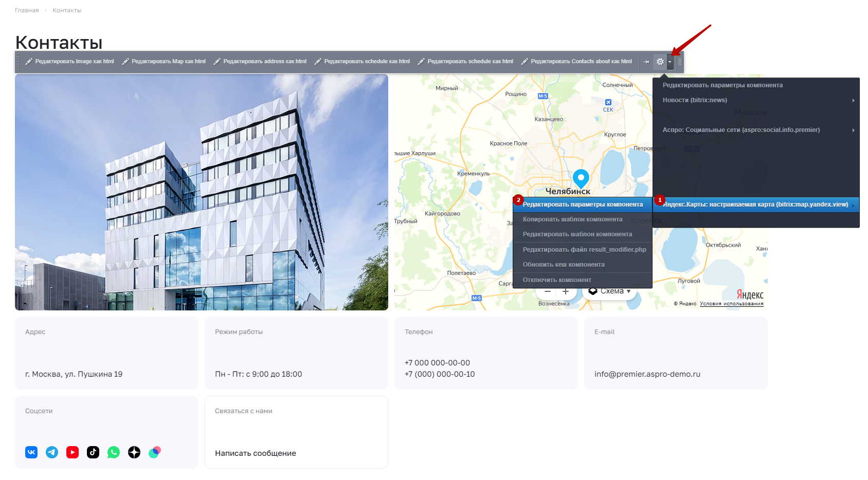Open the TikTok social icon
Image resolution: width=868 pixels, height=480 pixels.
(93, 452)
